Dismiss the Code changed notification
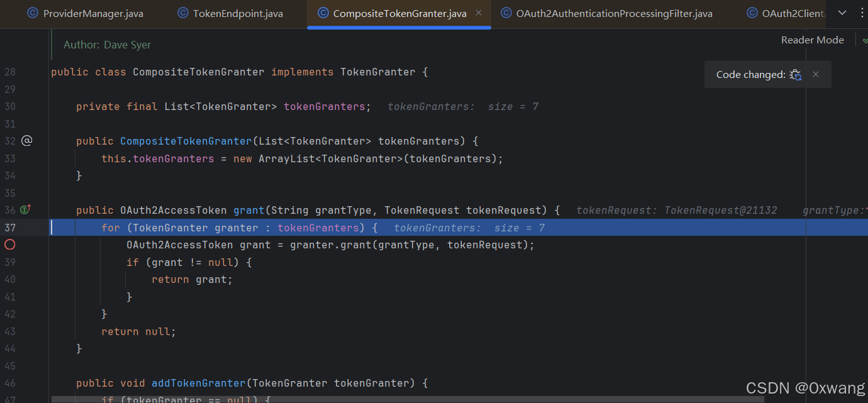The width and height of the screenshot is (868, 403). pos(816,74)
